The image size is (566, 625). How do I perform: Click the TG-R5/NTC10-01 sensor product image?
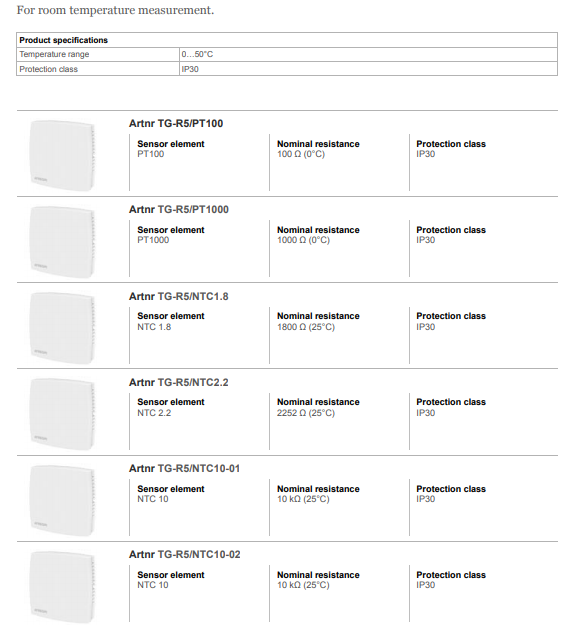[62, 500]
